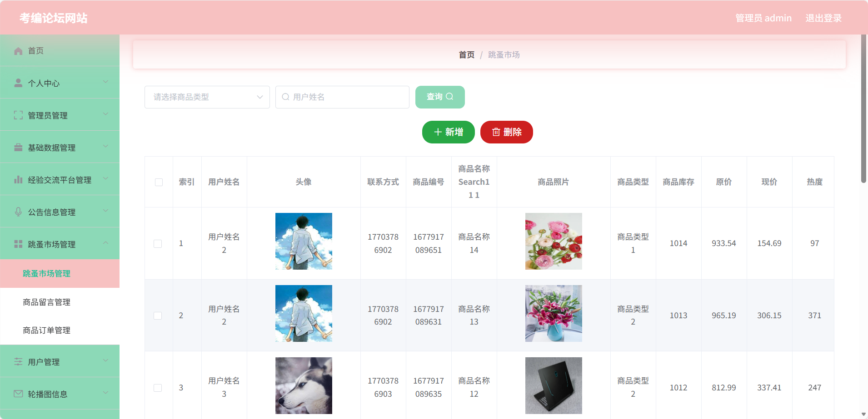Click the plus icon on 新增 button
The height and width of the screenshot is (419, 868).
point(438,132)
